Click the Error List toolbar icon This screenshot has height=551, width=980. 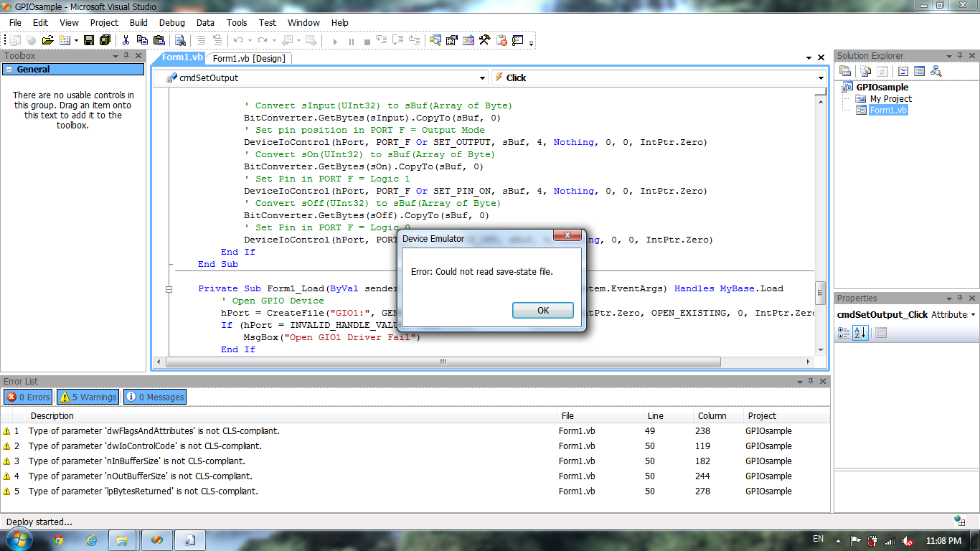501,40
